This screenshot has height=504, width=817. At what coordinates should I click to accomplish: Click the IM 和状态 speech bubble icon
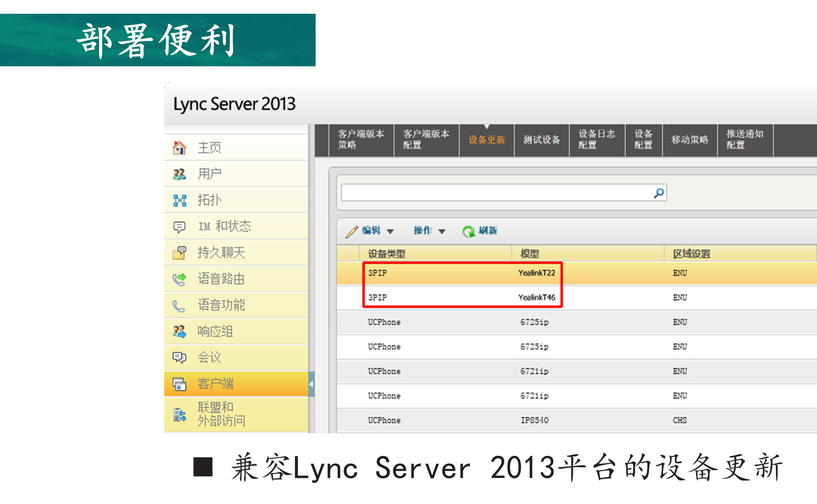click(179, 226)
